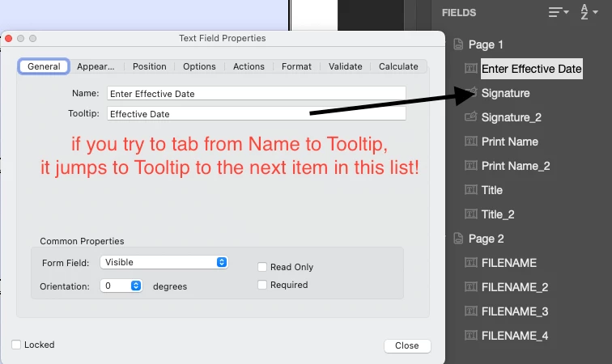Click text field icon beside FILENAME_2

pos(470,287)
